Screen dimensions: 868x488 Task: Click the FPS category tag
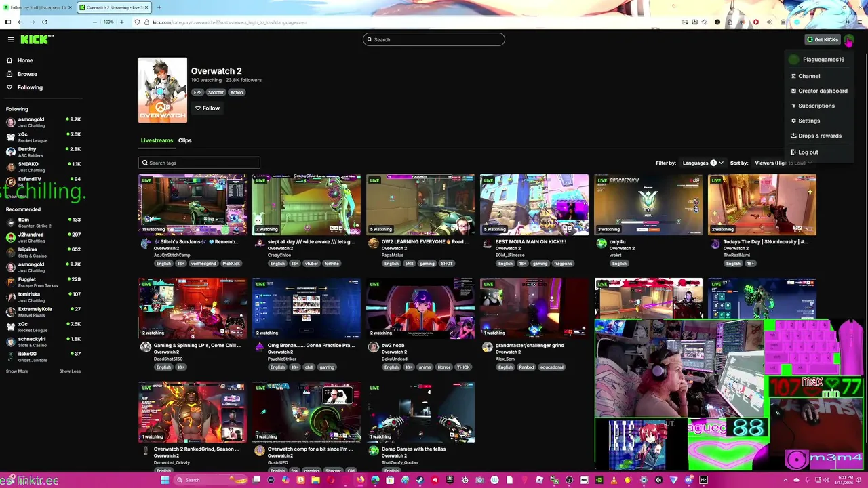198,92
